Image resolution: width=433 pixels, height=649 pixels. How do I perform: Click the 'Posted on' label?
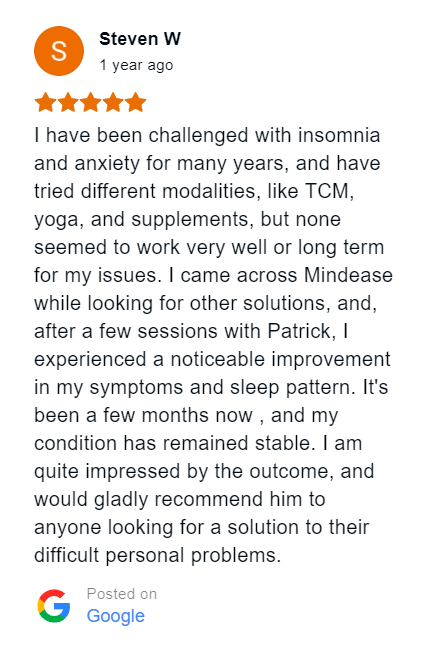[x=122, y=594]
